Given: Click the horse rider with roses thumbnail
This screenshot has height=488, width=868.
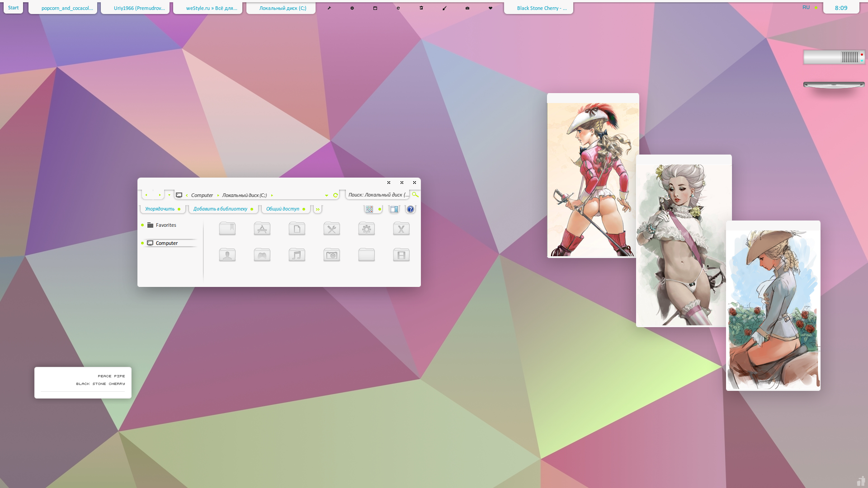Looking at the screenshot, I should [x=773, y=306].
